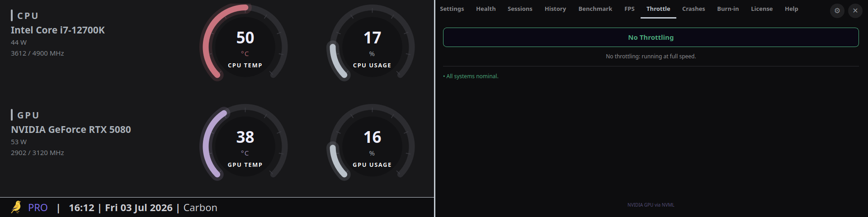Click NVIDIA GeForce RTX 5080 name
The image size is (868, 217).
(71, 130)
